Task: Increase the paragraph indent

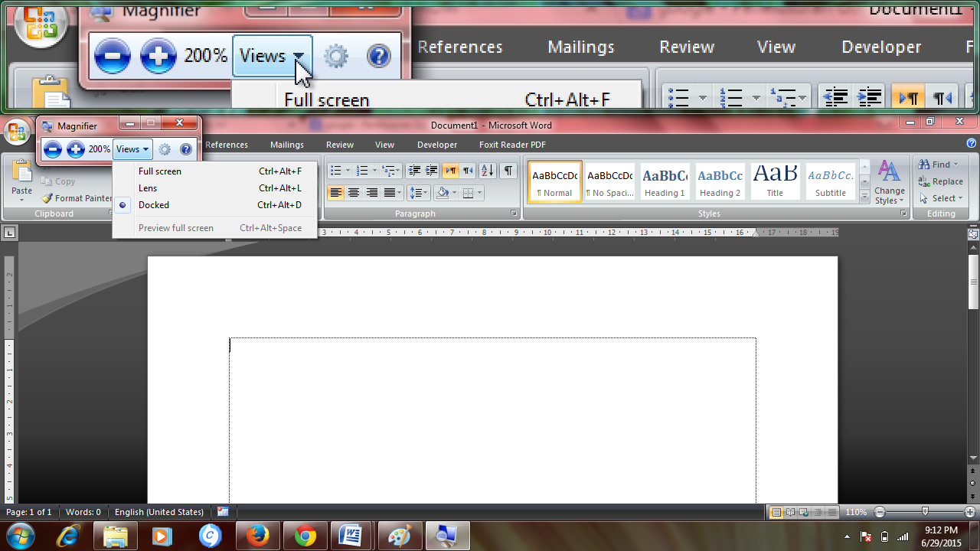Action: pos(431,170)
